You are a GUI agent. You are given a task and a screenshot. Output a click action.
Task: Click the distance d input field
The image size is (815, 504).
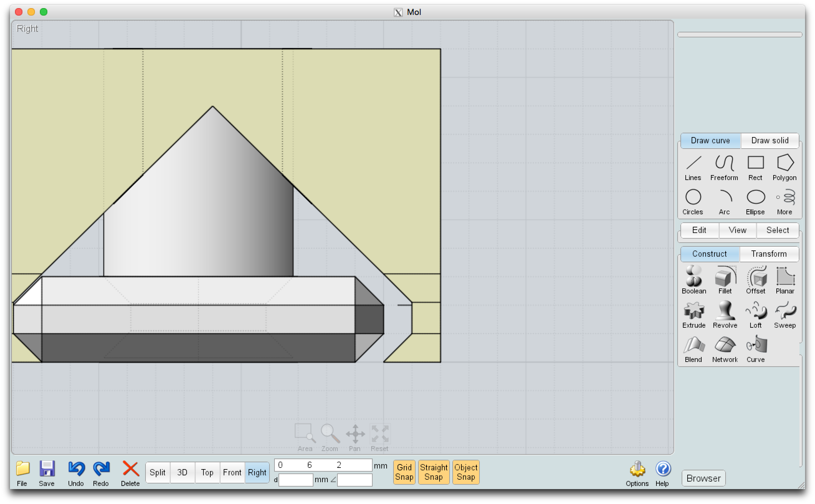coord(296,480)
